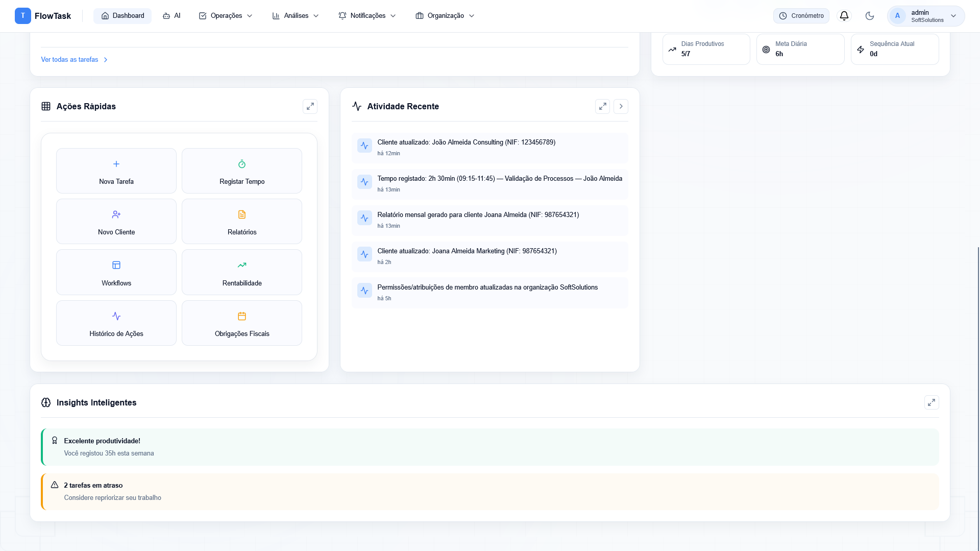
Task: Toggle dark mode with moon icon
Action: coord(870,16)
